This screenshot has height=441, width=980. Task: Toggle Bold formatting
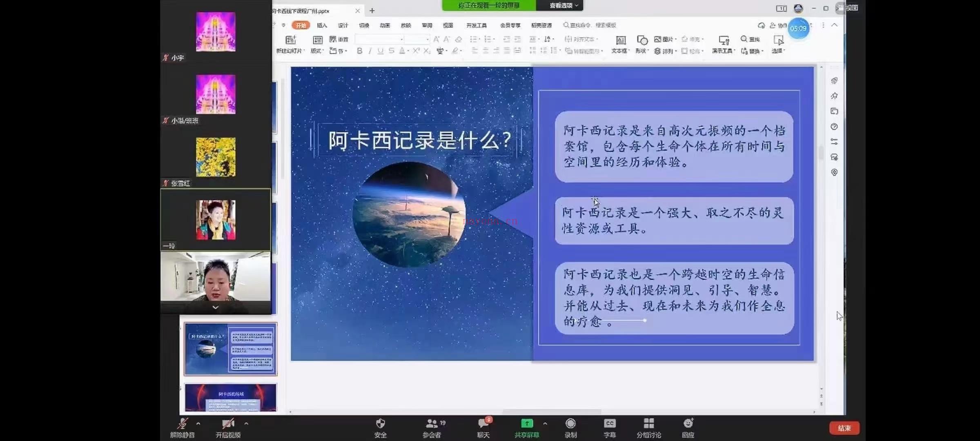359,51
